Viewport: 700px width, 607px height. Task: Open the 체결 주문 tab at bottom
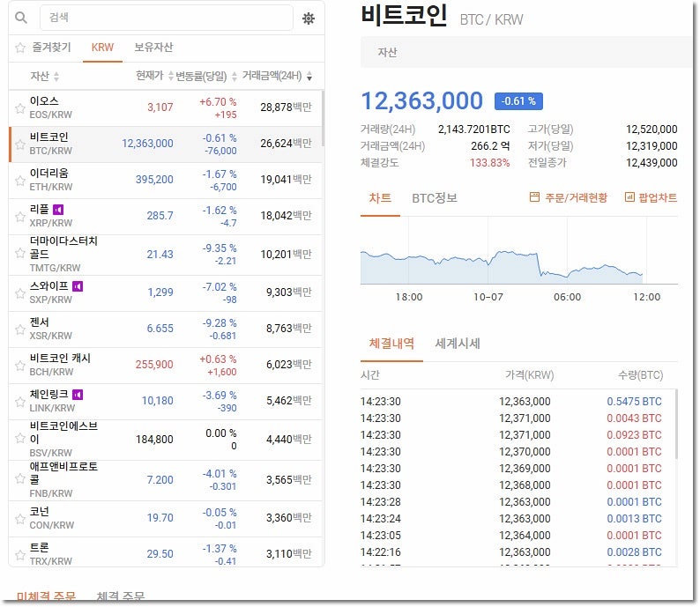pyautogui.click(x=120, y=596)
